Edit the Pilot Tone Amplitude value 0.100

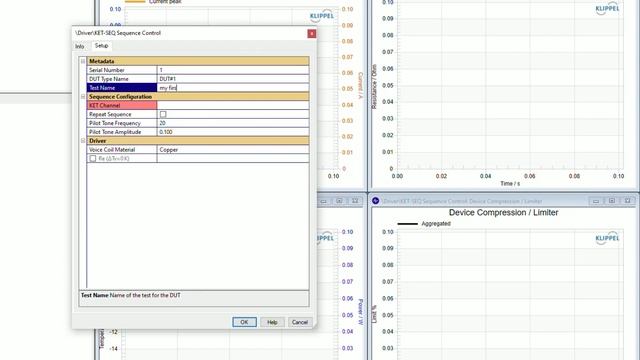click(233, 132)
